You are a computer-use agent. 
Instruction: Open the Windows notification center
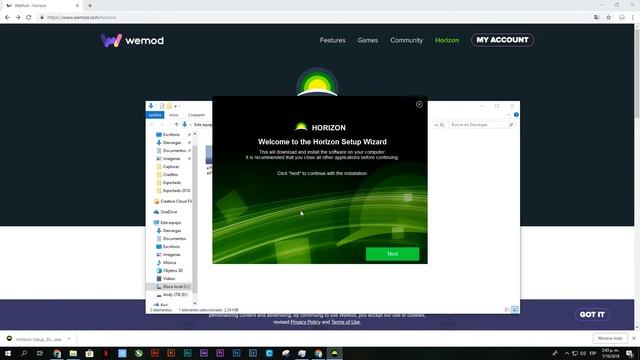pos(629,353)
